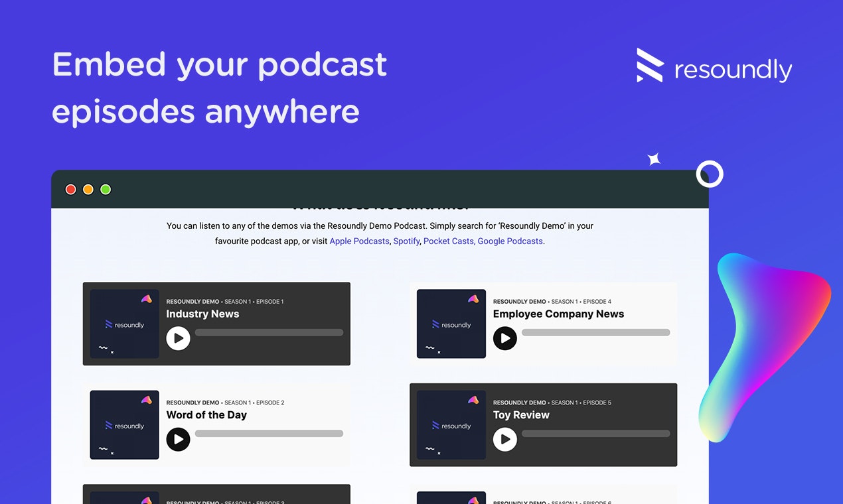Click the Season 1 Episode 4 label
This screenshot has width=843, height=504.
pos(581,302)
